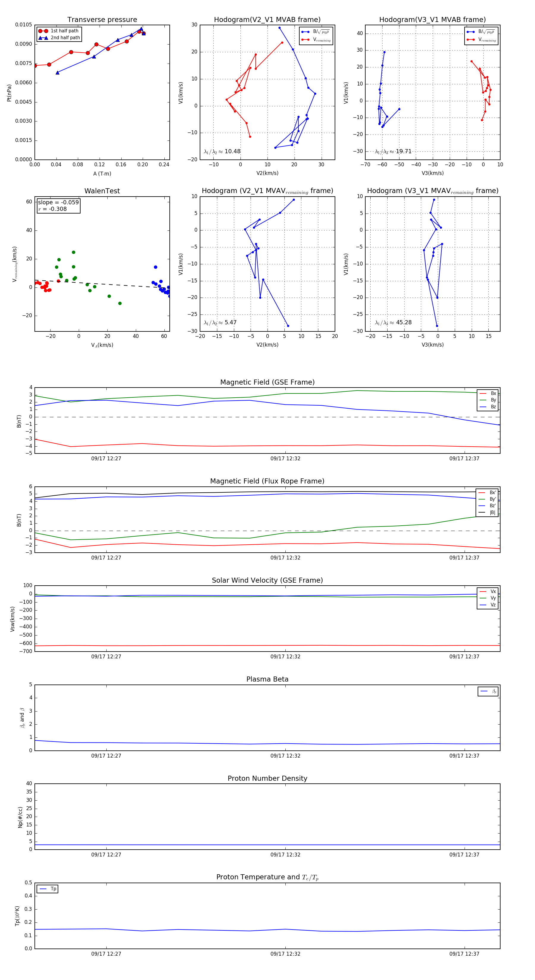Click the eigenvalue ratio text "19.71"

point(404,151)
